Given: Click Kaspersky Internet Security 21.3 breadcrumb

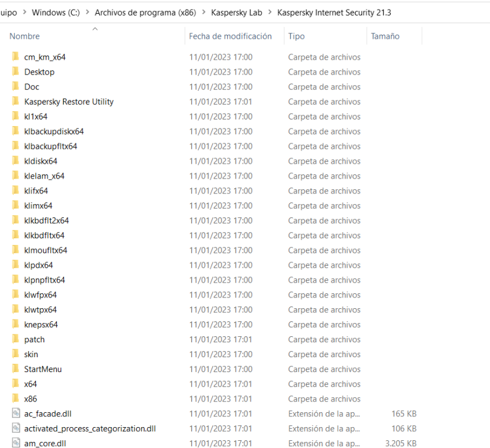Looking at the screenshot, I should click(x=334, y=13).
